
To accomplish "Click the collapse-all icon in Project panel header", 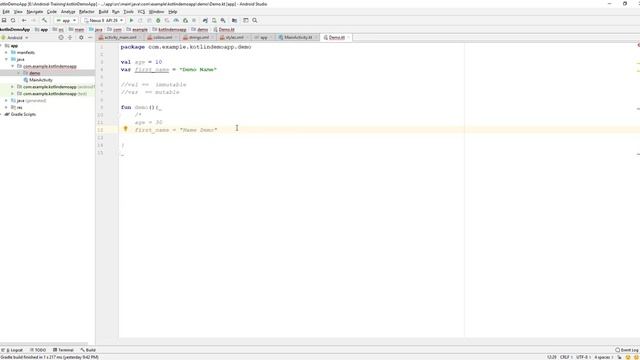I will click(x=70, y=38).
